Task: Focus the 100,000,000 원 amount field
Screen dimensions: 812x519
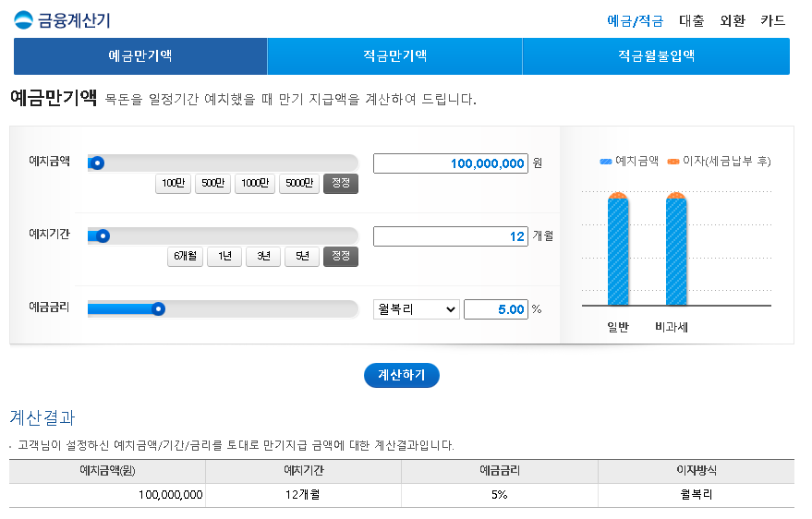Action: point(451,163)
